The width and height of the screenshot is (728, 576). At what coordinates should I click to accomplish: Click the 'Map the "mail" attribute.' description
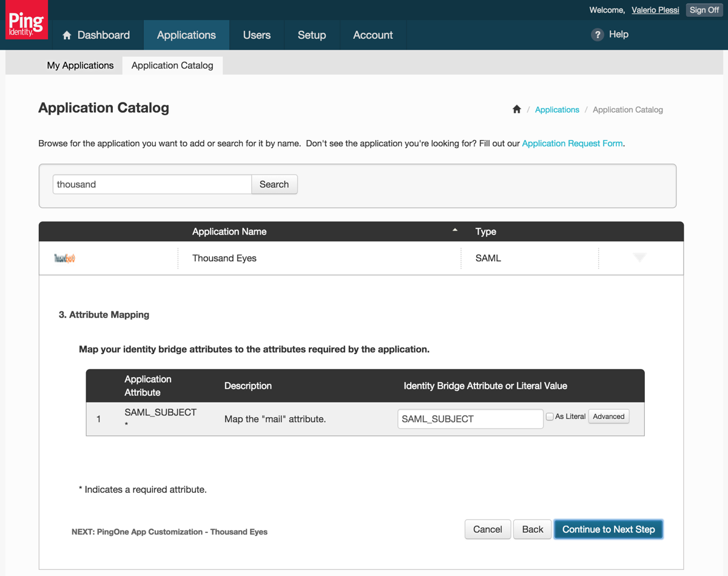click(275, 419)
